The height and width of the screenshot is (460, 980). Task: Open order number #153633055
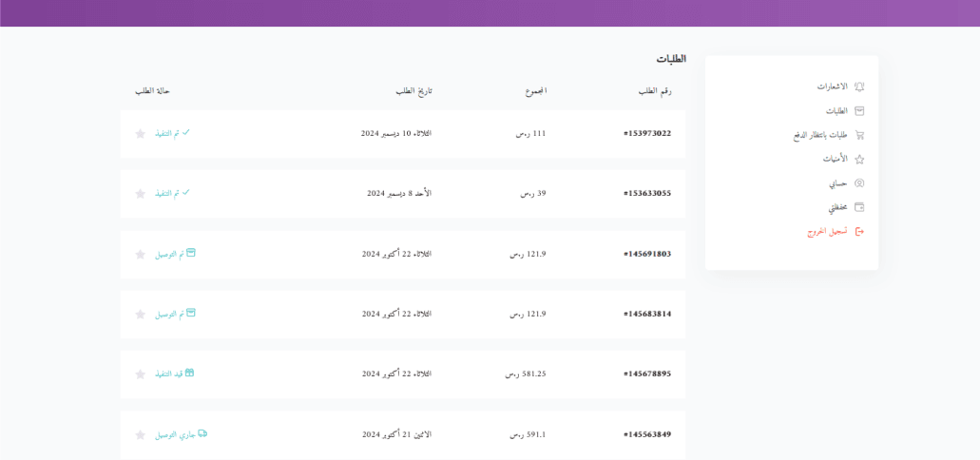pos(647,194)
